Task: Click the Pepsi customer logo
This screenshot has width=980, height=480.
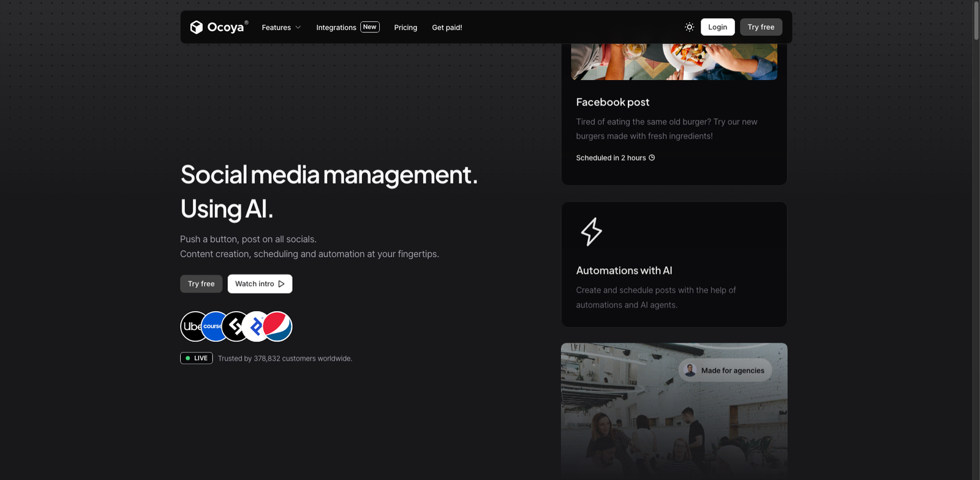Action: 277,326
